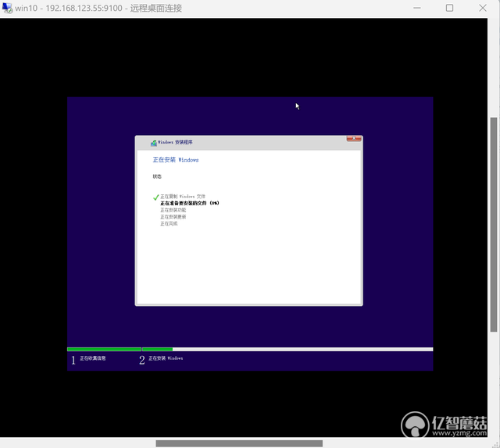The width and height of the screenshot is (500, 448).
Task: Click the '状态' label
Action: coord(157,176)
